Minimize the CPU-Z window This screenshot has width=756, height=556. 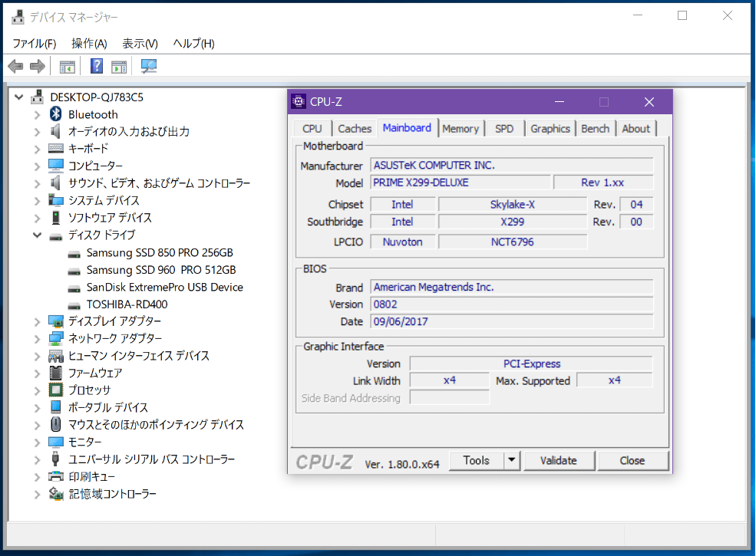tap(560, 102)
